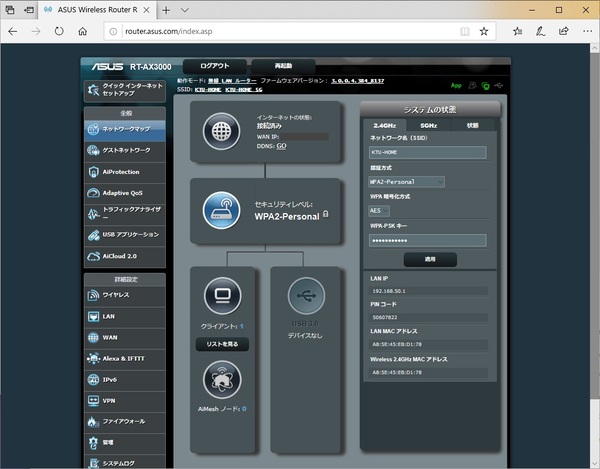Open the USB 3.0 device icon
Image resolution: width=600 pixels, height=469 pixels.
pos(306,296)
